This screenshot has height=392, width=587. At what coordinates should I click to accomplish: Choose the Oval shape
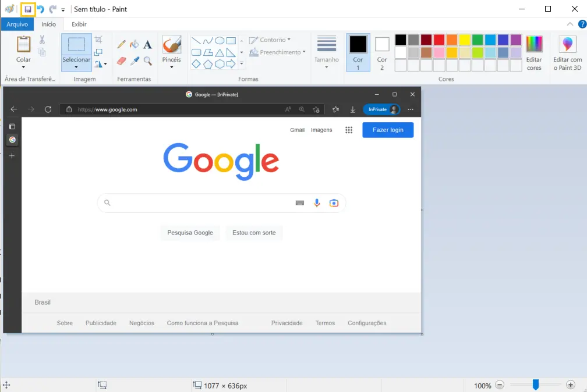(x=220, y=40)
